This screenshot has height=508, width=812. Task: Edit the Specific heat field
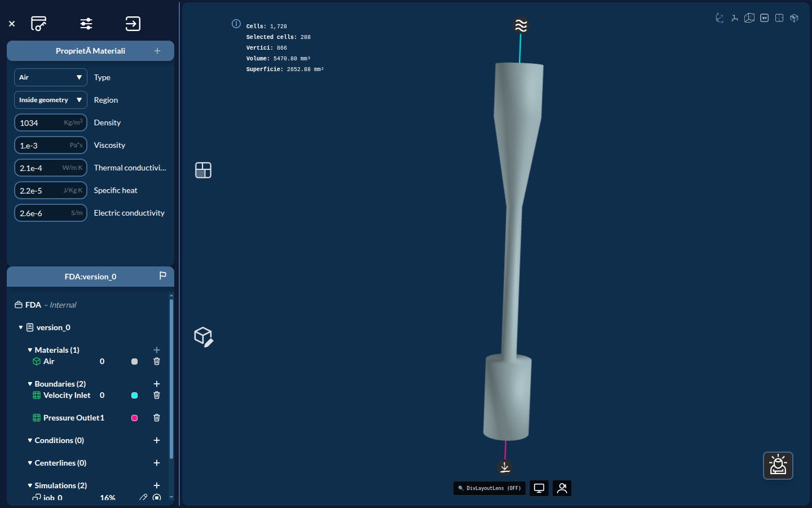point(51,190)
